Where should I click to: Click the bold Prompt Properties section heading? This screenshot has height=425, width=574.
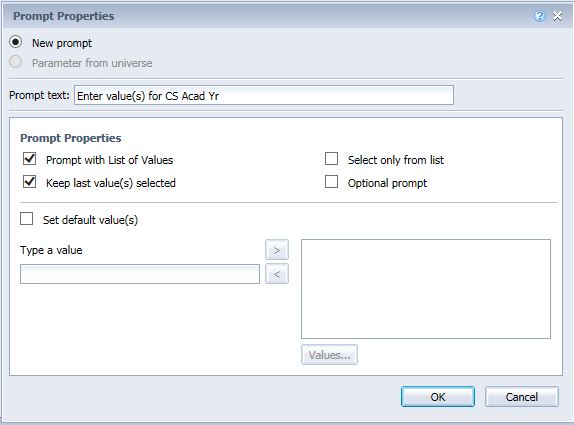click(x=71, y=138)
